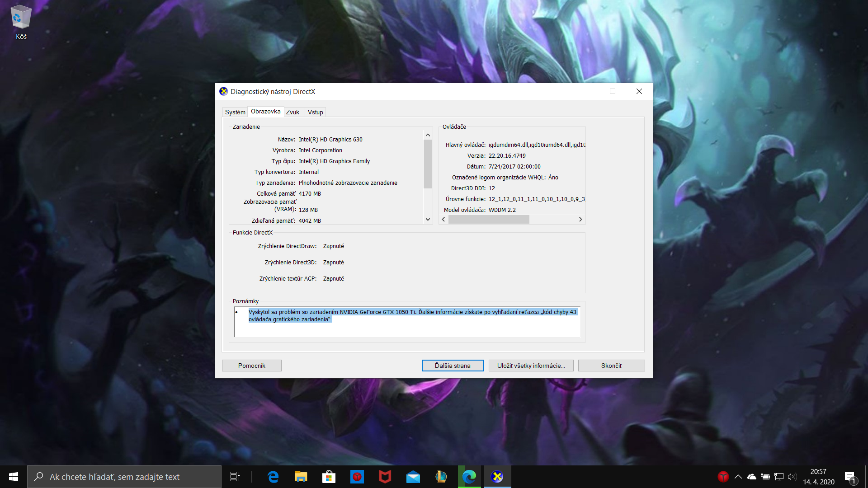Click the Ďalšia strana button
This screenshot has width=868, height=488.
pyautogui.click(x=453, y=366)
